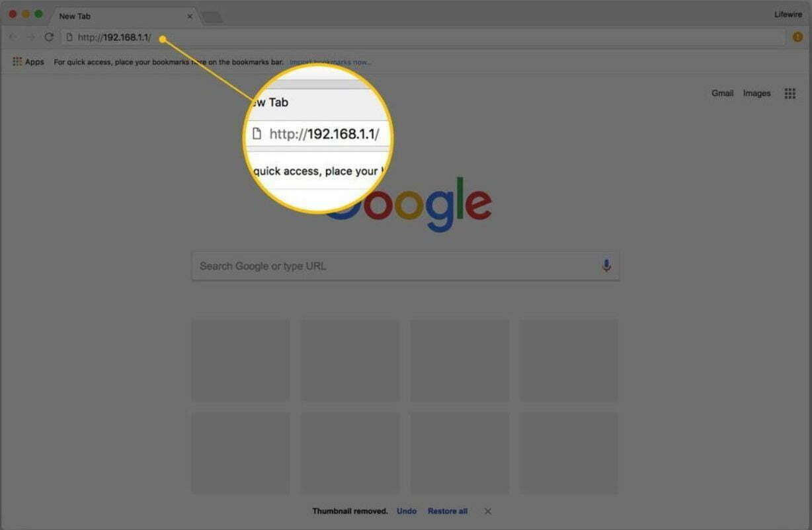
Task: Click the browser reload icon
Action: coord(48,37)
